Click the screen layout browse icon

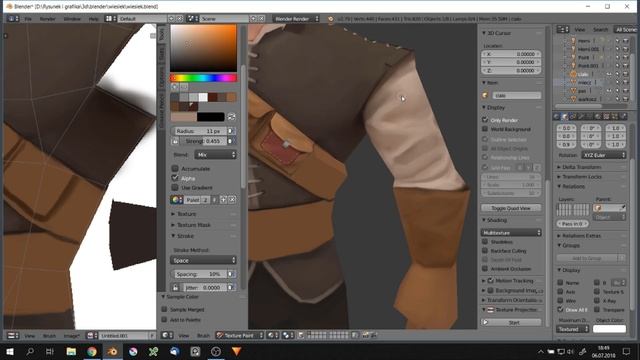coord(111,19)
